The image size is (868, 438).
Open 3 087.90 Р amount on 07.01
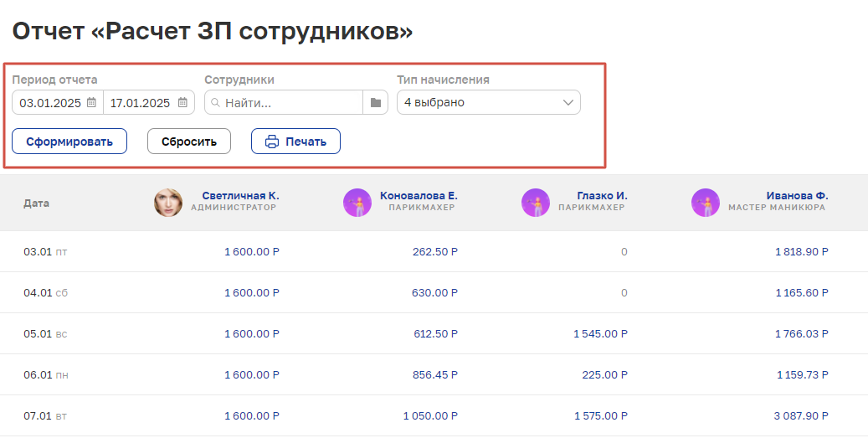(x=800, y=416)
